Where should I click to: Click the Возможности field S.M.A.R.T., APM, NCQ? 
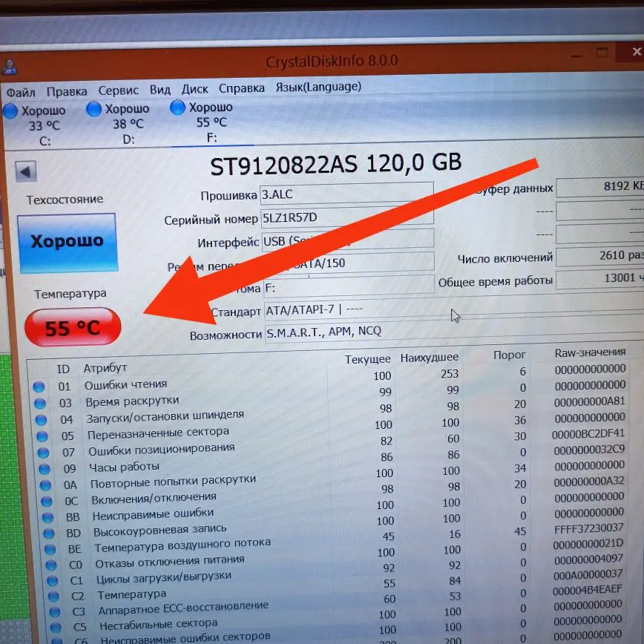click(x=454, y=331)
